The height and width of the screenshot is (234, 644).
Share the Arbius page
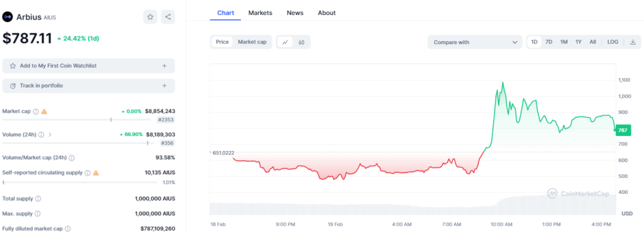coord(167,17)
